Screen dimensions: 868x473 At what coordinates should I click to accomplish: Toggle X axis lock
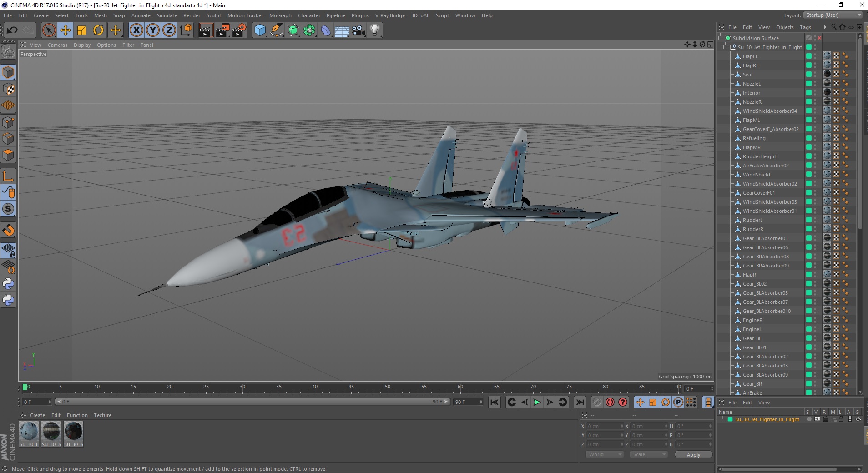click(x=136, y=30)
